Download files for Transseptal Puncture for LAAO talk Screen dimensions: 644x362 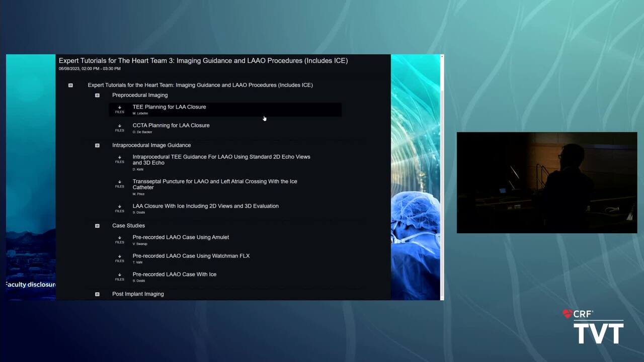coord(119,184)
